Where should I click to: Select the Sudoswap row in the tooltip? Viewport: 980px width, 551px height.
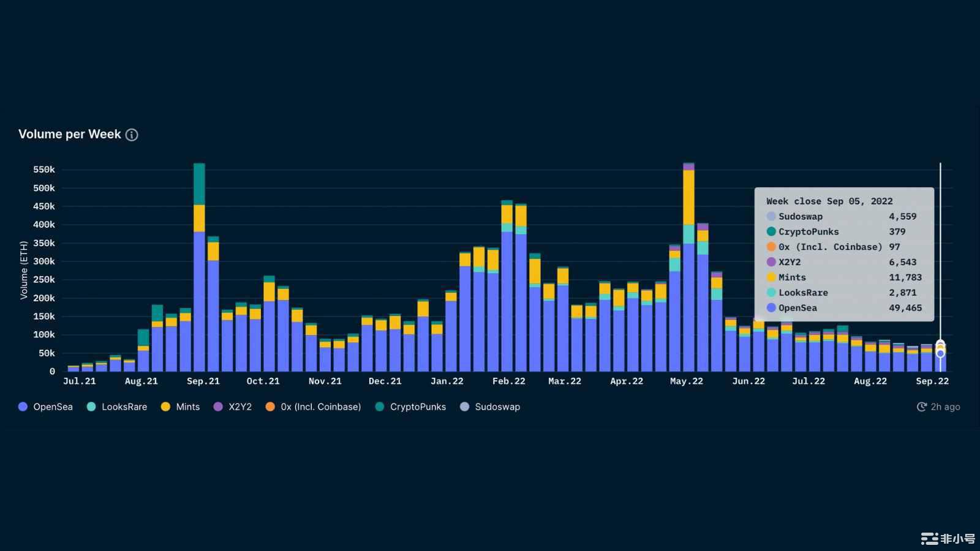coord(842,217)
